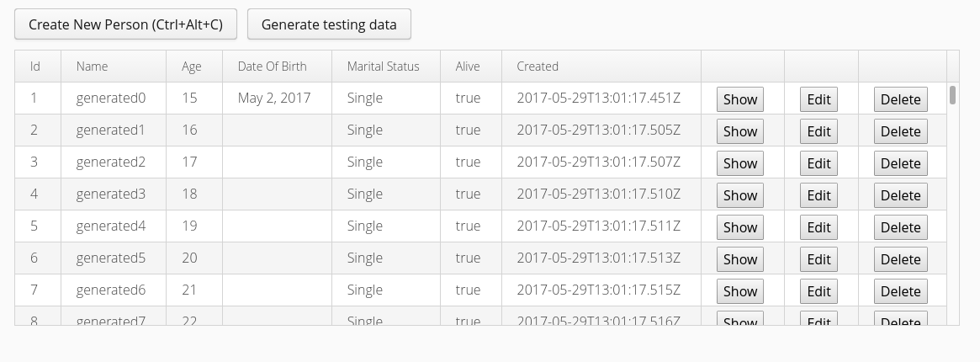The width and height of the screenshot is (980, 362).
Task: Click the table's vertical scrollbar thumb
Action: 952,94
